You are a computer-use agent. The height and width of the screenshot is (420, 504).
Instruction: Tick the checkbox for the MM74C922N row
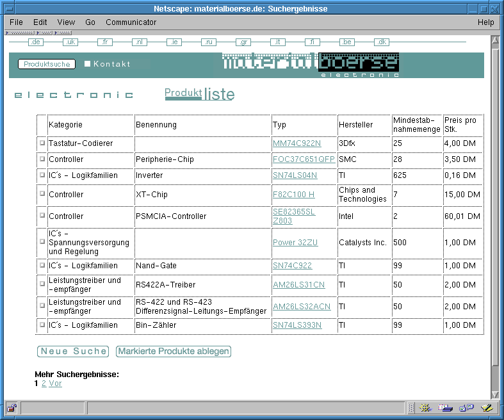pos(42,143)
